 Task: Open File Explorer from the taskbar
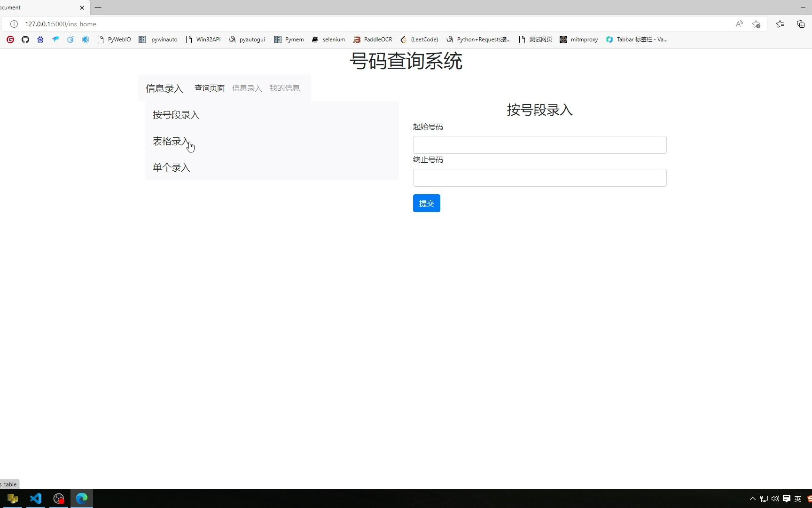pos(12,499)
